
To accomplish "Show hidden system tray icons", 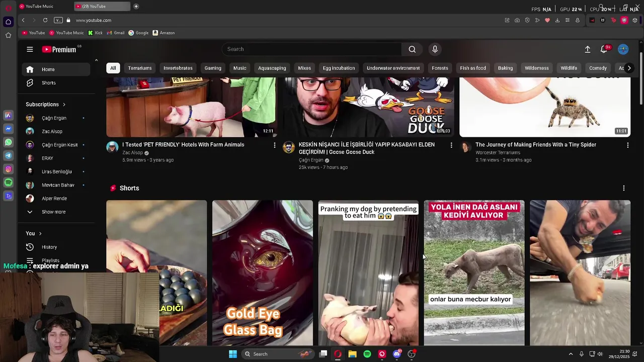I will point(571,354).
